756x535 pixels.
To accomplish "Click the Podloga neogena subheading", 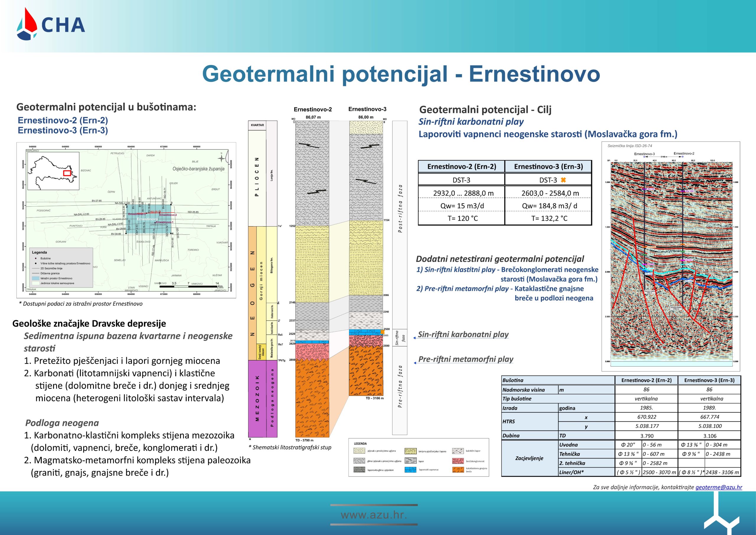I will coord(62,423).
